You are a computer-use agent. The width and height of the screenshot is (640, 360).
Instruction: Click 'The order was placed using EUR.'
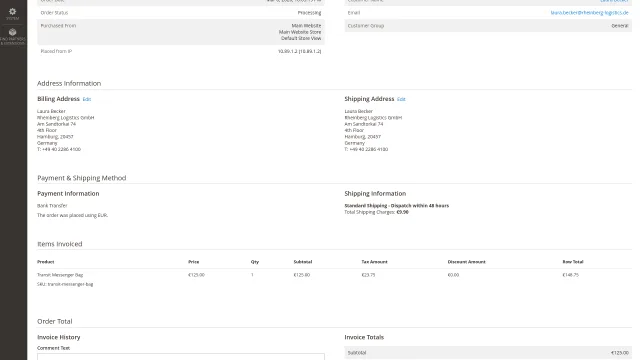(72, 215)
